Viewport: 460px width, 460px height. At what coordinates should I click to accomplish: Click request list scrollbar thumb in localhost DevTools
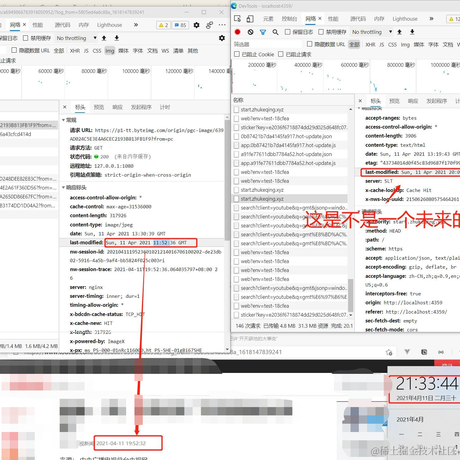point(351,295)
